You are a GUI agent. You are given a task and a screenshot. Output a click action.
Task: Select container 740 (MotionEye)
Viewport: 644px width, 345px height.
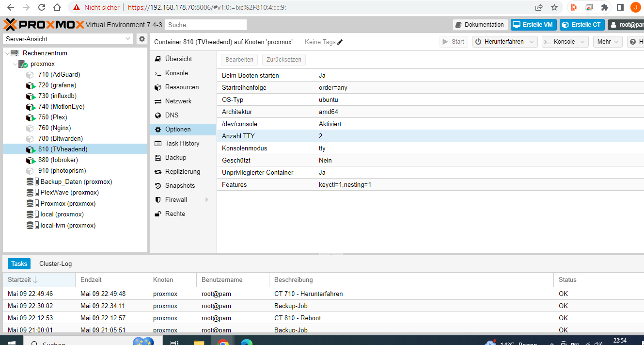click(61, 106)
